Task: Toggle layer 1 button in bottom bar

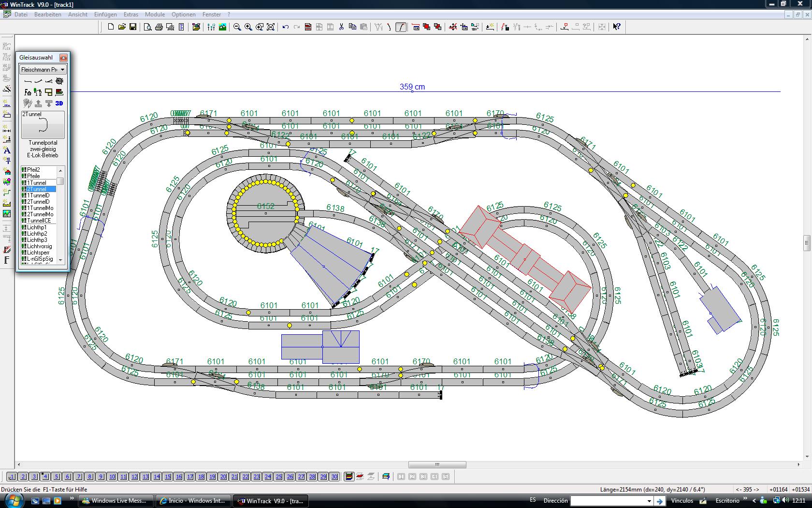Action: [12, 477]
